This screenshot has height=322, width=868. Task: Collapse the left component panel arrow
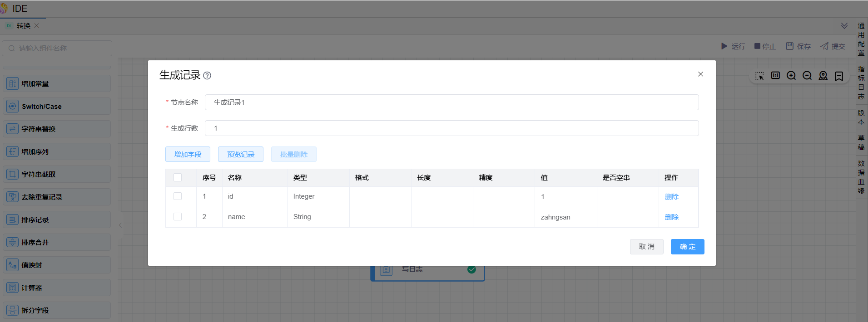pyautogui.click(x=120, y=225)
